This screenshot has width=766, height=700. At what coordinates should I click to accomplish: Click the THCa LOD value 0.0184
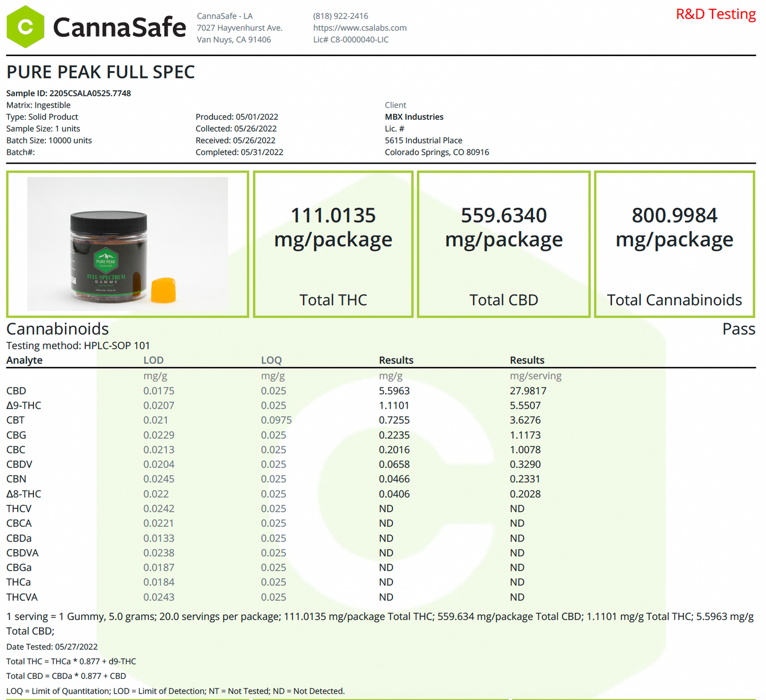[159, 582]
